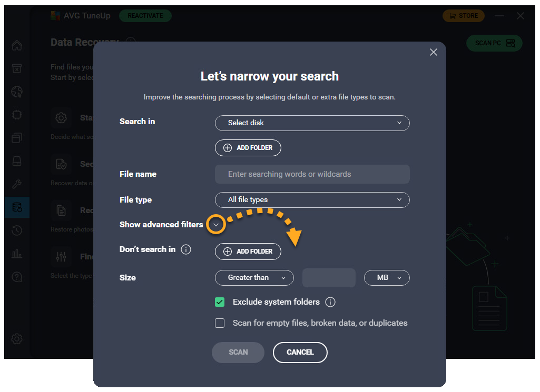Click Add Folder under Search in
Screen dimensions: 540x392
click(x=248, y=148)
